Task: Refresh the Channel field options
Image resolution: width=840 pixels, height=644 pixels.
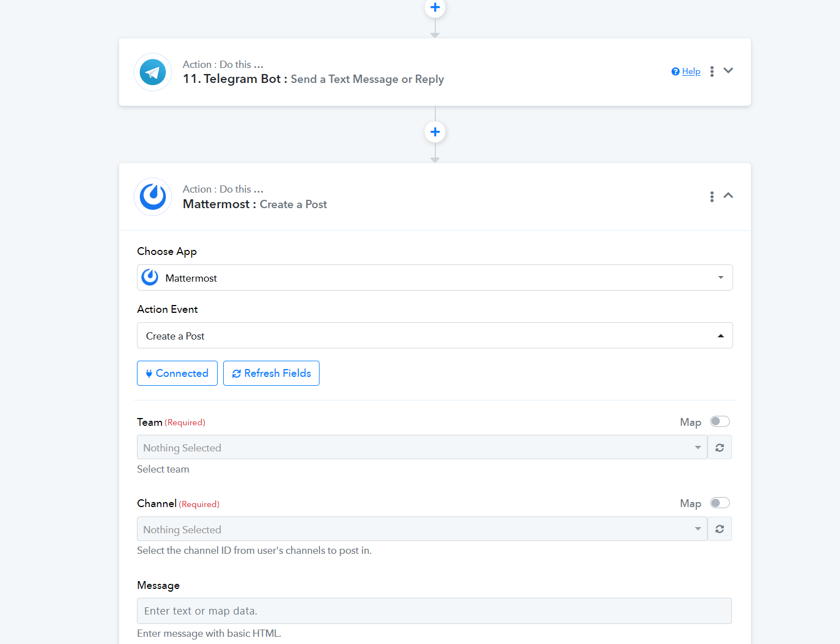Action: coord(720,529)
